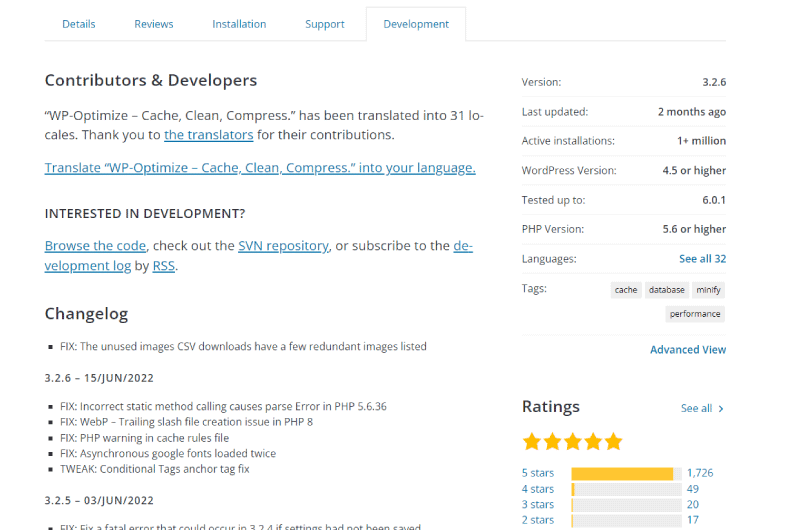This screenshot has width=800, height=530.
Task: Click the fifth gold rating star
Action: click(614, 441)
